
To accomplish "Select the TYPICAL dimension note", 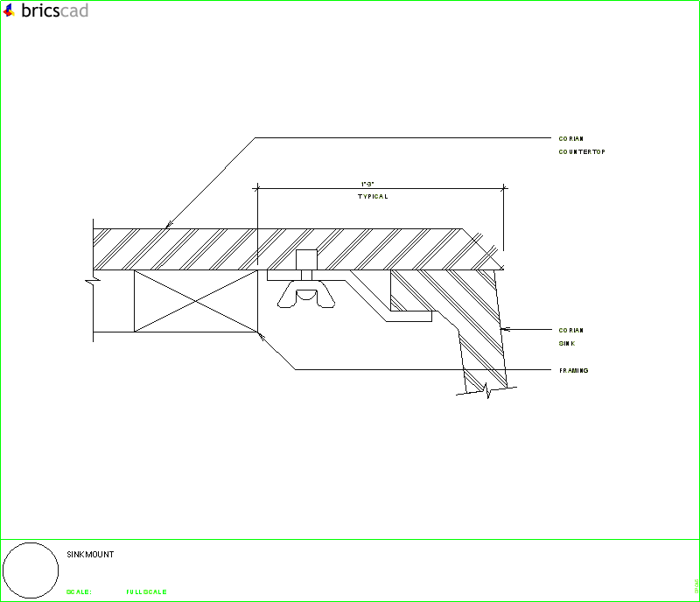I will point(372,197).
